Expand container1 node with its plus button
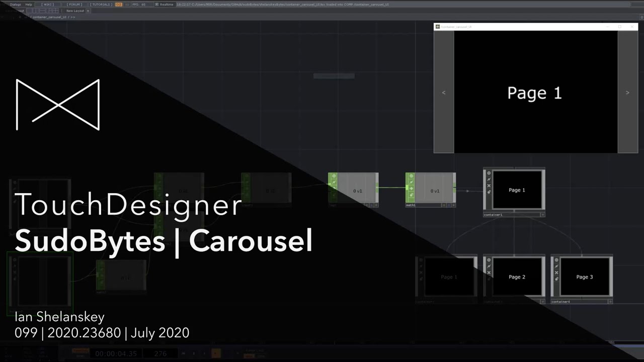Viewport: 644px width, 362px height. 542,215
